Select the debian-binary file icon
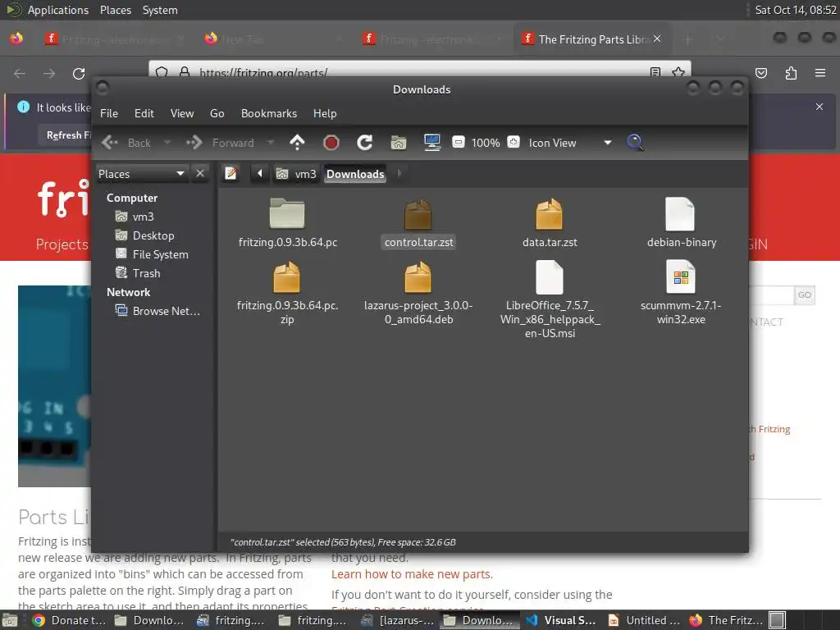 680,214
